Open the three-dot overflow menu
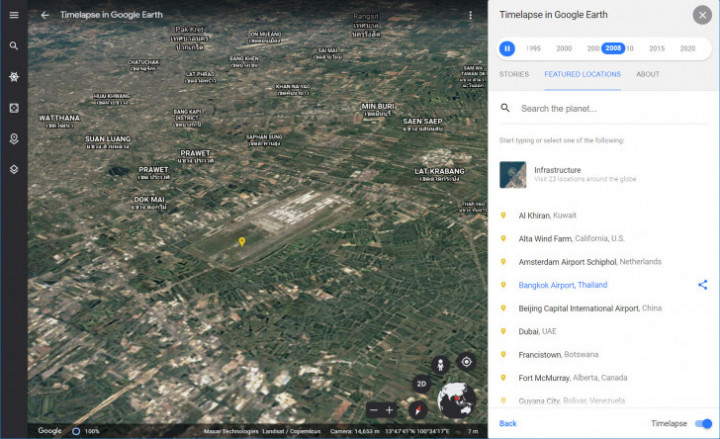 (x=470, y=15)
